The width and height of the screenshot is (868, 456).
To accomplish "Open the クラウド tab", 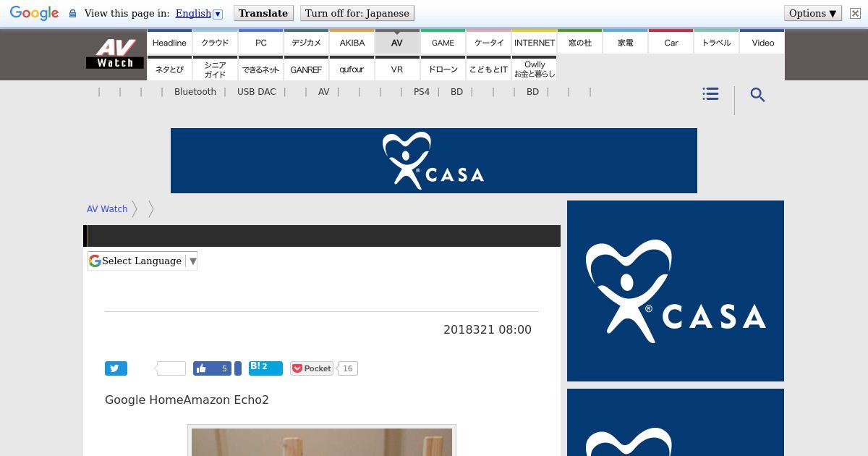I will click(215, 42).
